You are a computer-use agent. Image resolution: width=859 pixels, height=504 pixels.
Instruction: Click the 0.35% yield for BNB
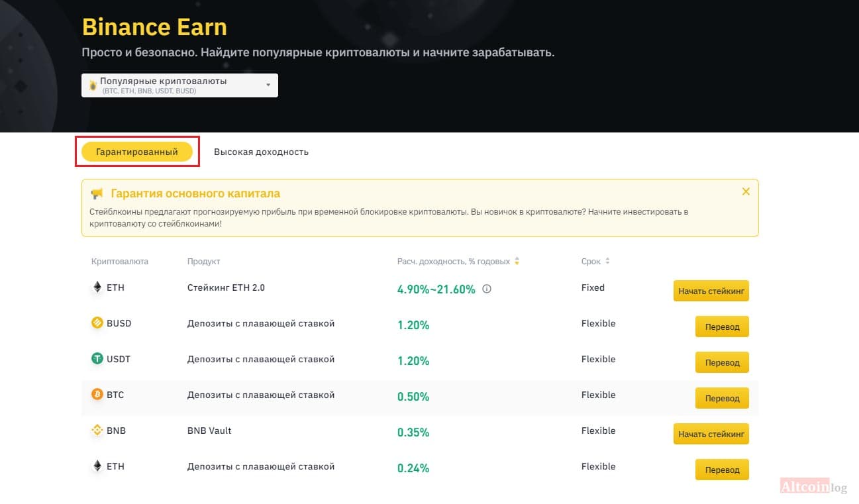coord(413,432)
